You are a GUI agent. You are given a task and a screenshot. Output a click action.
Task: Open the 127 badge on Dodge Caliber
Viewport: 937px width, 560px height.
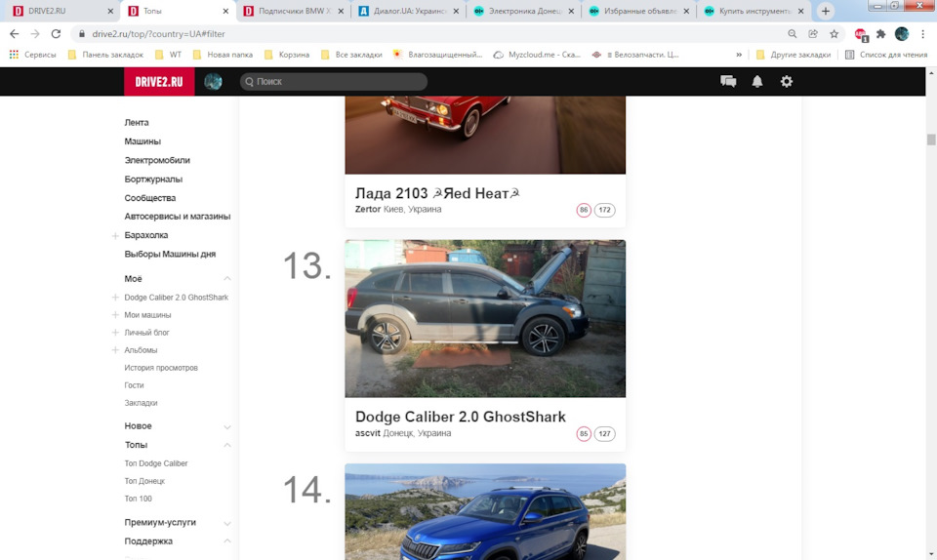[x=605, y=433]
